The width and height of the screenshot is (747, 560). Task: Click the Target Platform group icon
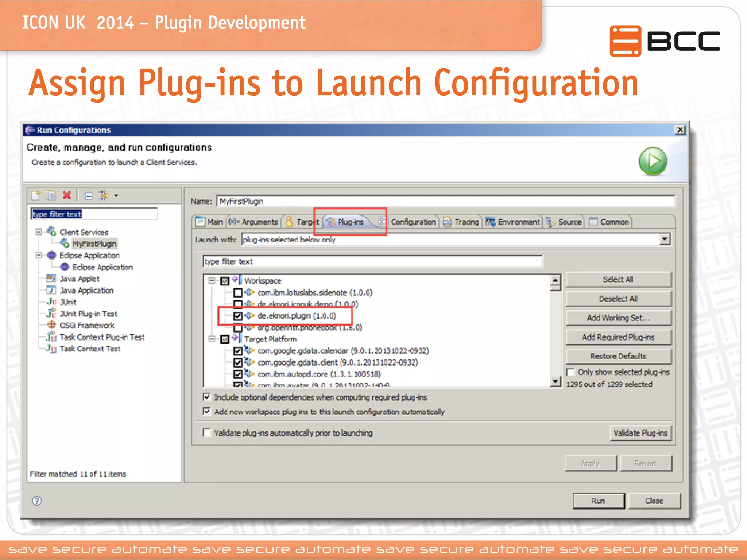pos(237,338)
